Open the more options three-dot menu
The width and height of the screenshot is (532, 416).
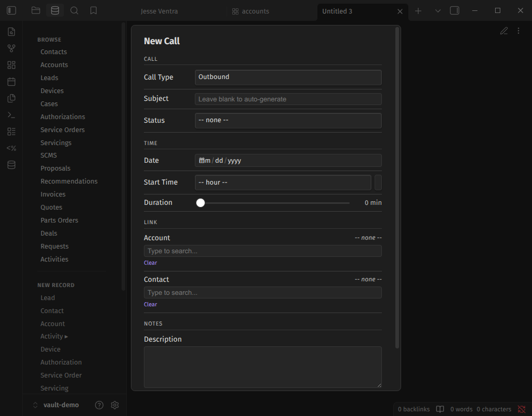coord(518,31)
